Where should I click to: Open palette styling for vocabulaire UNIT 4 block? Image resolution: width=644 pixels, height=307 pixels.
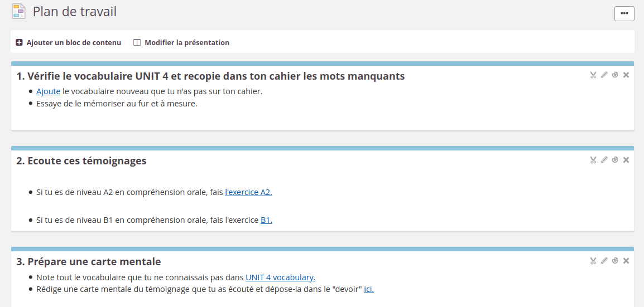click(615, 75)
